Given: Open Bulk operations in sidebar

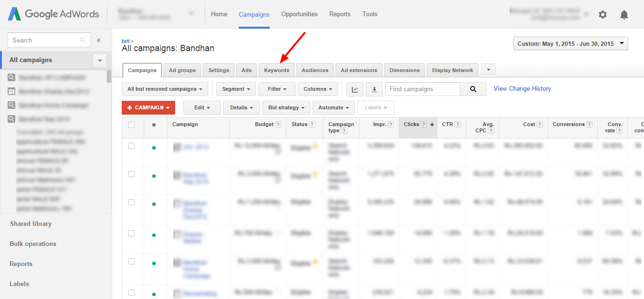Looking at the screenshot, I should [x=33, y=244].
